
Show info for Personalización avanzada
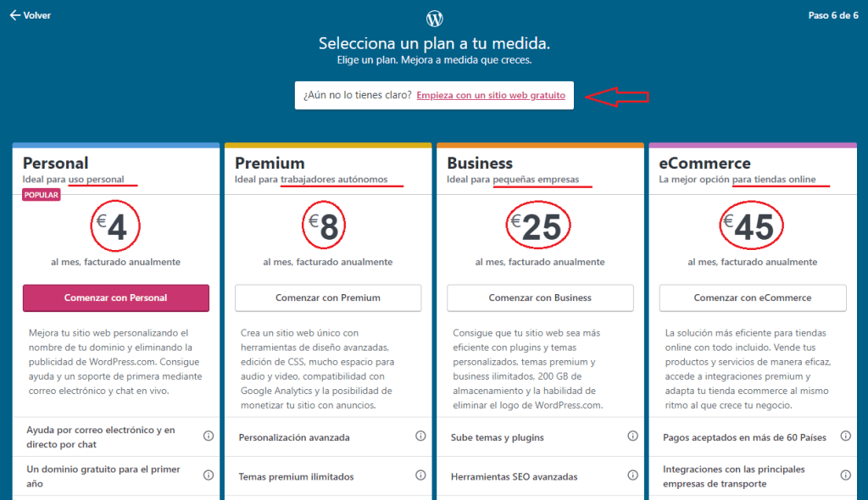pos(420,436)
